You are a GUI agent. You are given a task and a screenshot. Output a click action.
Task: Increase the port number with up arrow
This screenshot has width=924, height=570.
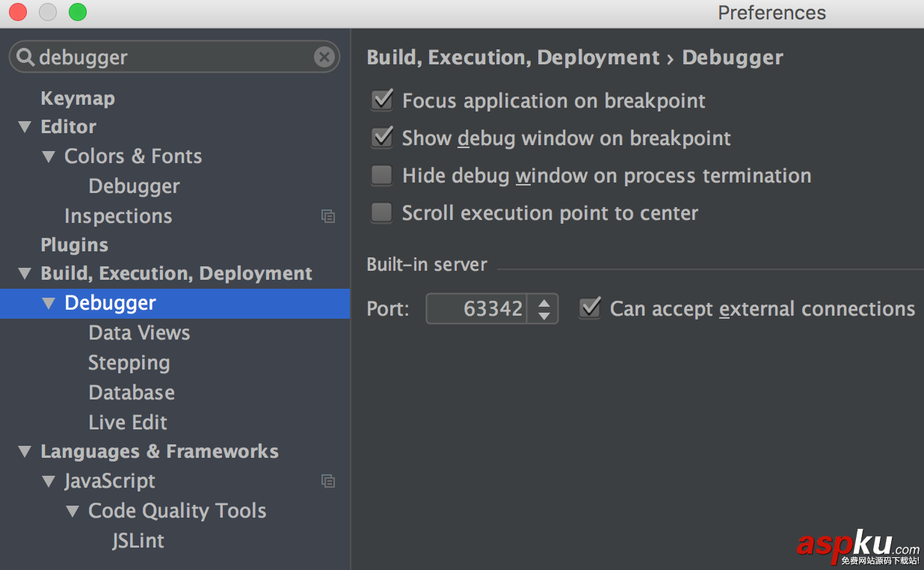coord(543,302)
